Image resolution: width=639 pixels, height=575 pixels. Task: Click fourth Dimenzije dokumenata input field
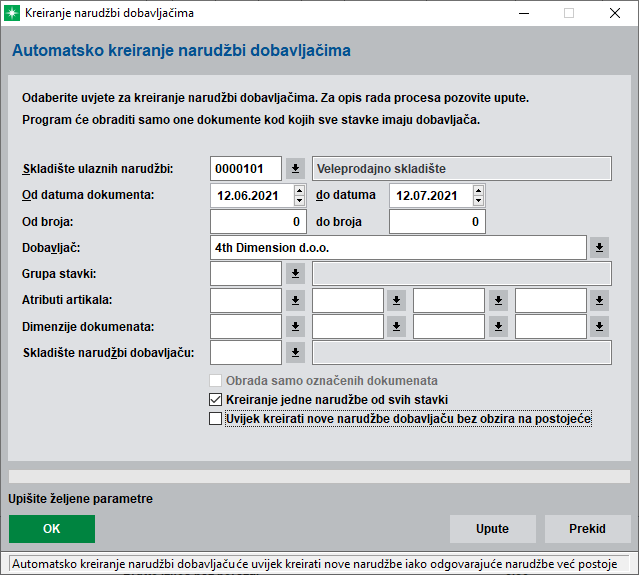pyautogui.click(x=551, y=326)
